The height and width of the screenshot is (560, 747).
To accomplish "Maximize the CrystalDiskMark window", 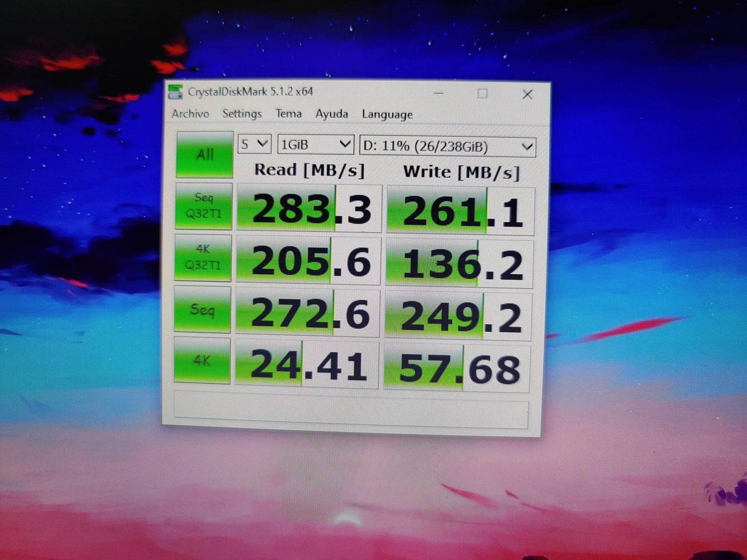I will point(482,94).
